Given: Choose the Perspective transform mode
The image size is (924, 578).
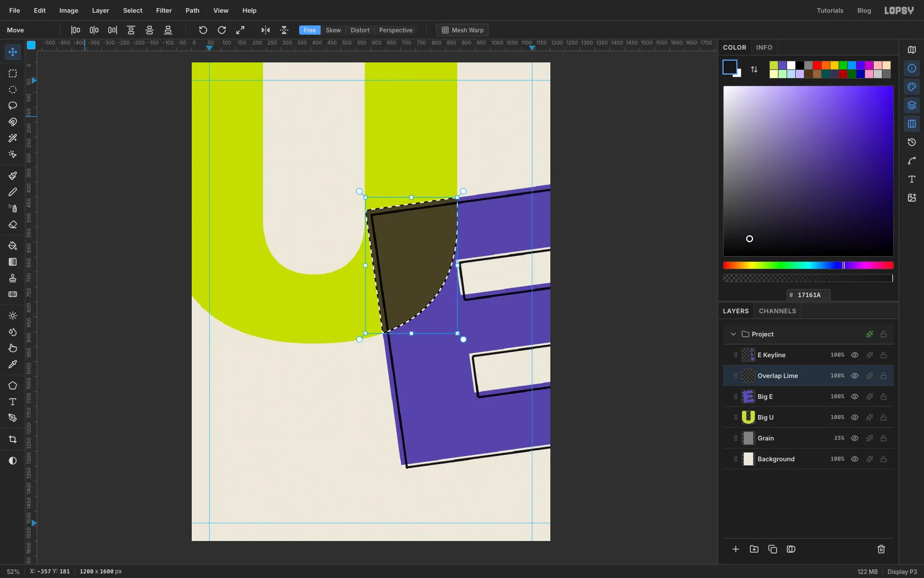Looking at the screenshot, I should coord(396,30).
